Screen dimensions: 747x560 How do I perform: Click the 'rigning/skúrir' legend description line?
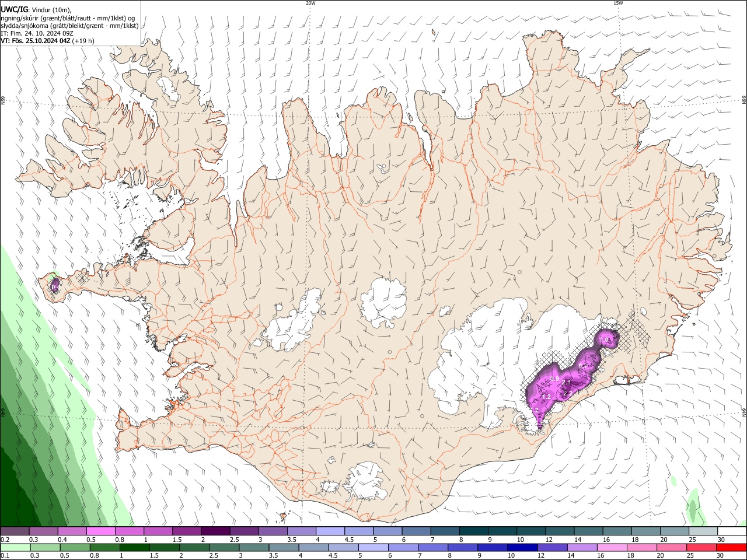tap(68, 18)
